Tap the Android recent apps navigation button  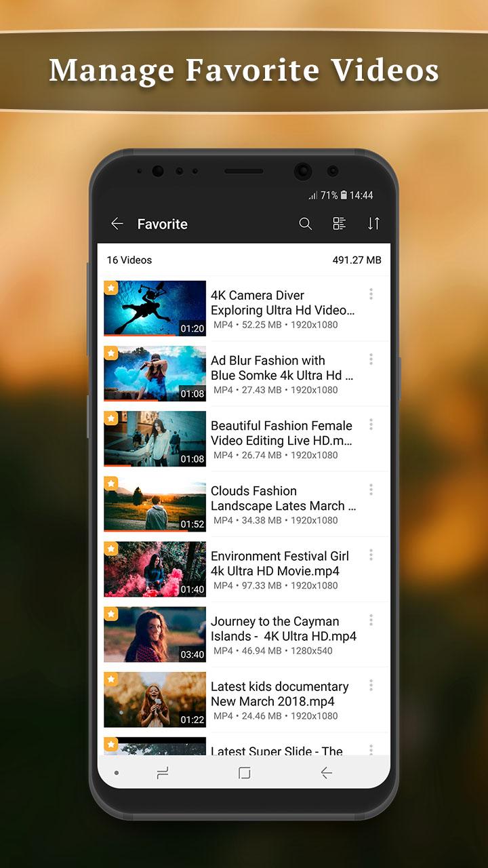pyautogui.click(x=163, y=773)
